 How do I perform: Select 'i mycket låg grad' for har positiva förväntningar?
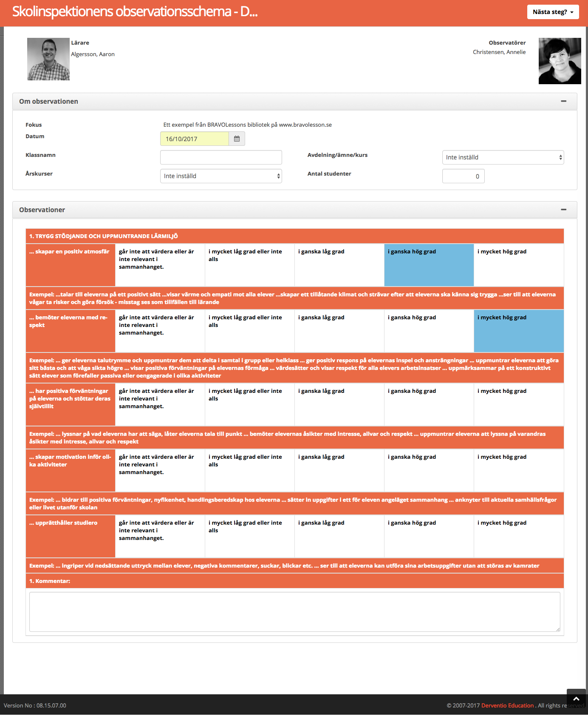click(250, 404)
